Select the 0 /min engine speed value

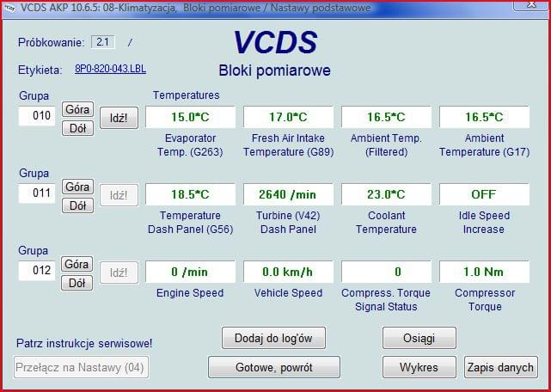click(x=190, y=272)
